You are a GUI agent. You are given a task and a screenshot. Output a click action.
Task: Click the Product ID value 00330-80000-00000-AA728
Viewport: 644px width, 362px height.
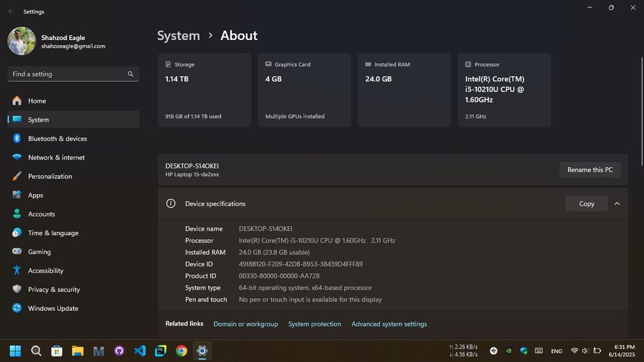(279, 276)
